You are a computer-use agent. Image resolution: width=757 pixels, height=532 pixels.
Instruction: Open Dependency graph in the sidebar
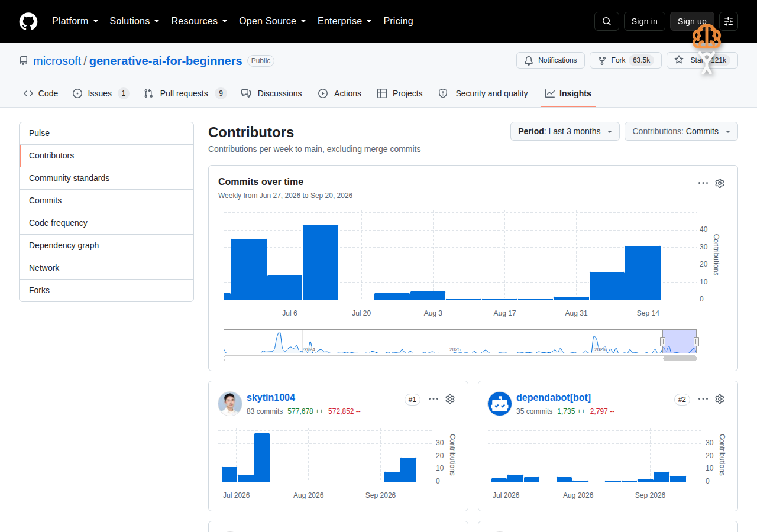(x=106, y=246)
